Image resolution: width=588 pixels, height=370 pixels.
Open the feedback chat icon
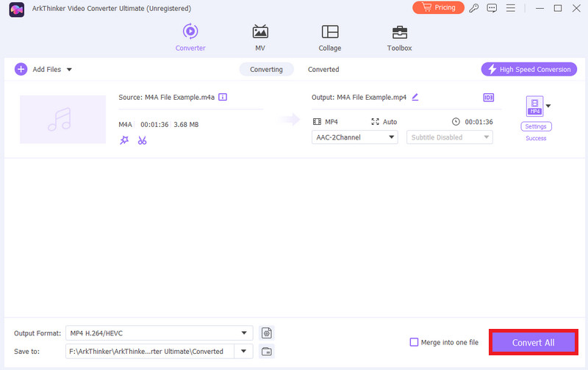pos(492,8)
